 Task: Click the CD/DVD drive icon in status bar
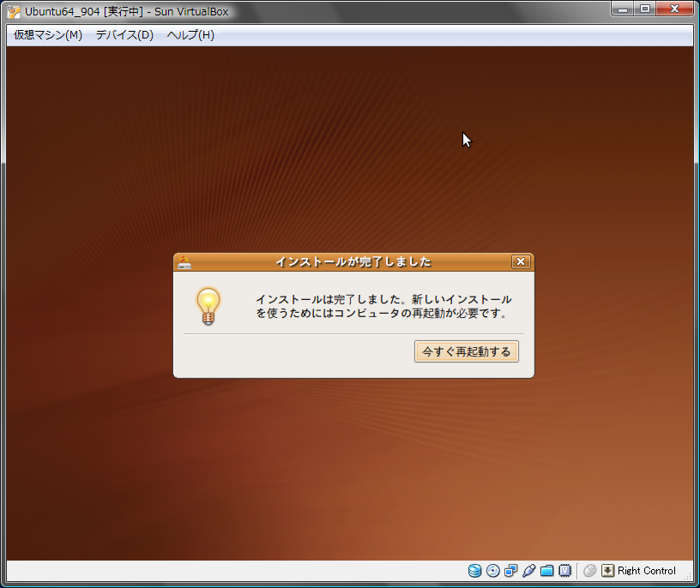pyautogui.click(x=493, y=571)
